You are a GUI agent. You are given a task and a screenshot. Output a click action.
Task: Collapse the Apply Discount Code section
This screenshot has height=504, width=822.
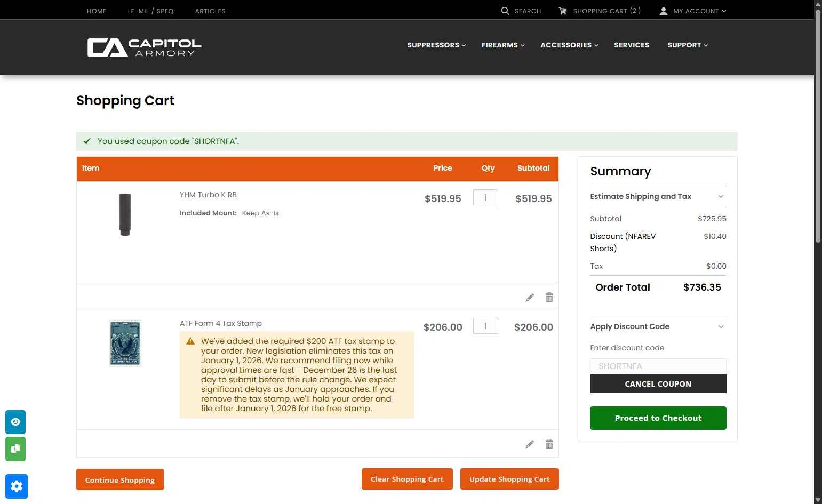click(x=658, y=326)
